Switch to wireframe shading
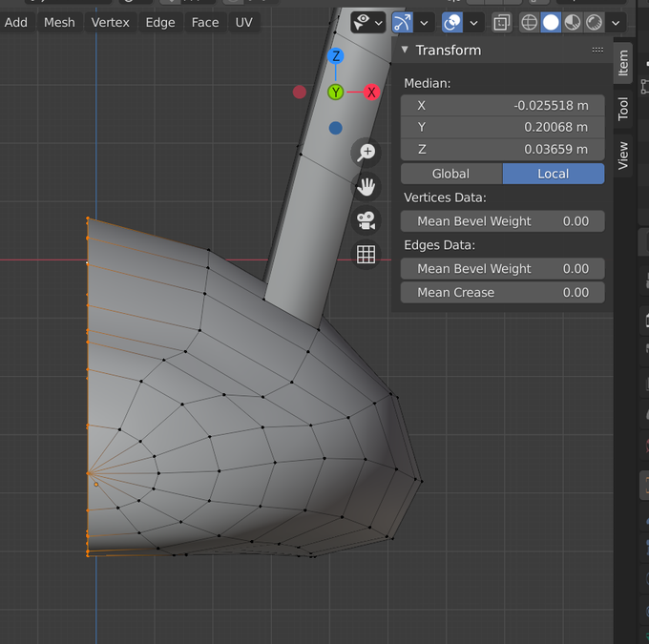This screenshot has height=644, width=649. click(529, 23)
